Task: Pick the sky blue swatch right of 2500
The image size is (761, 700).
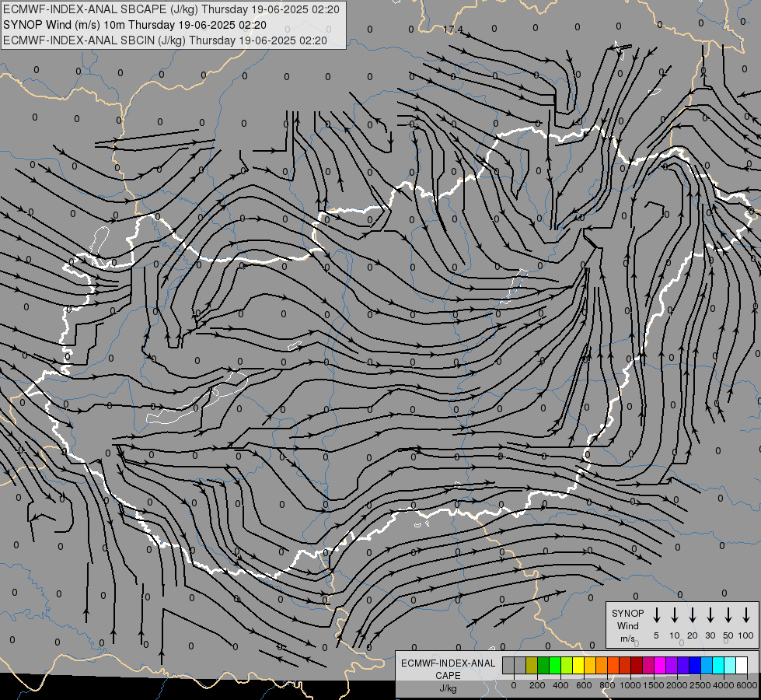Action: click(706, 665)
